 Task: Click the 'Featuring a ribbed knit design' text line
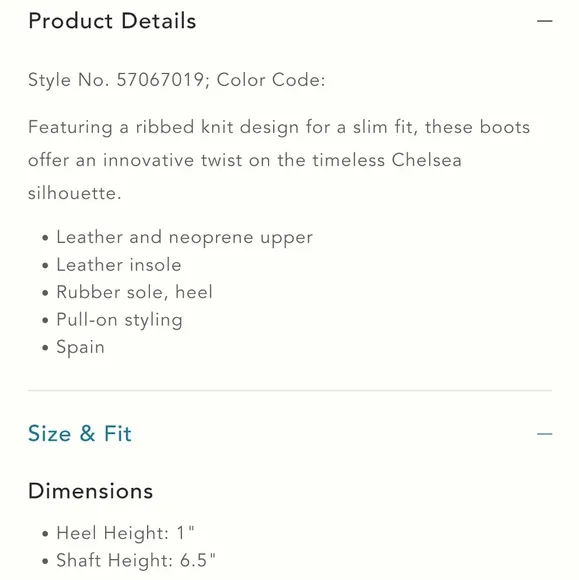coord(279,127)
